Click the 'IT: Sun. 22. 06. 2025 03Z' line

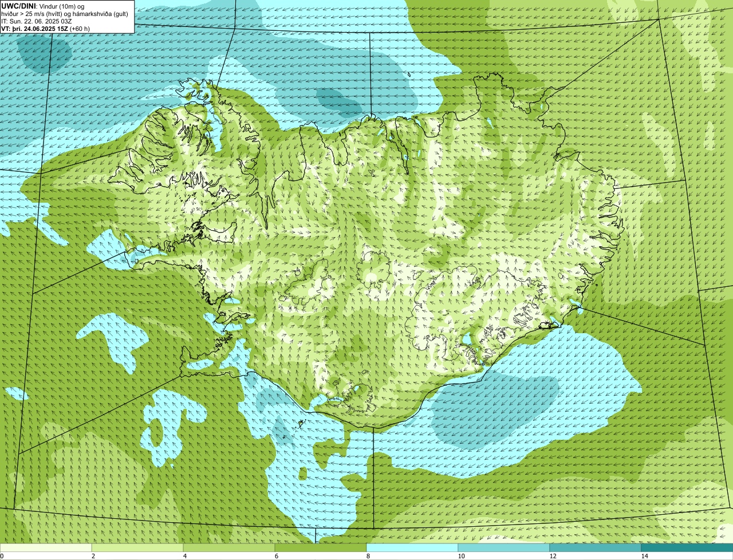pos(37,21)
